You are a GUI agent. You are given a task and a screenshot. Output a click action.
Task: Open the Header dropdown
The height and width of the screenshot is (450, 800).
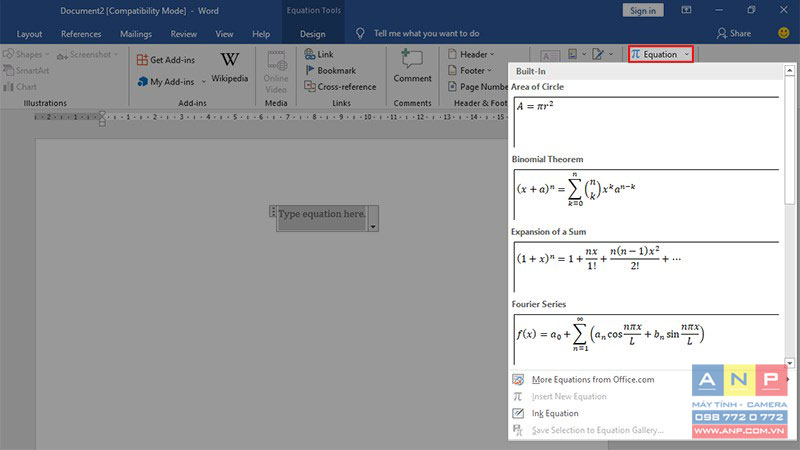(x=471, y=54)
